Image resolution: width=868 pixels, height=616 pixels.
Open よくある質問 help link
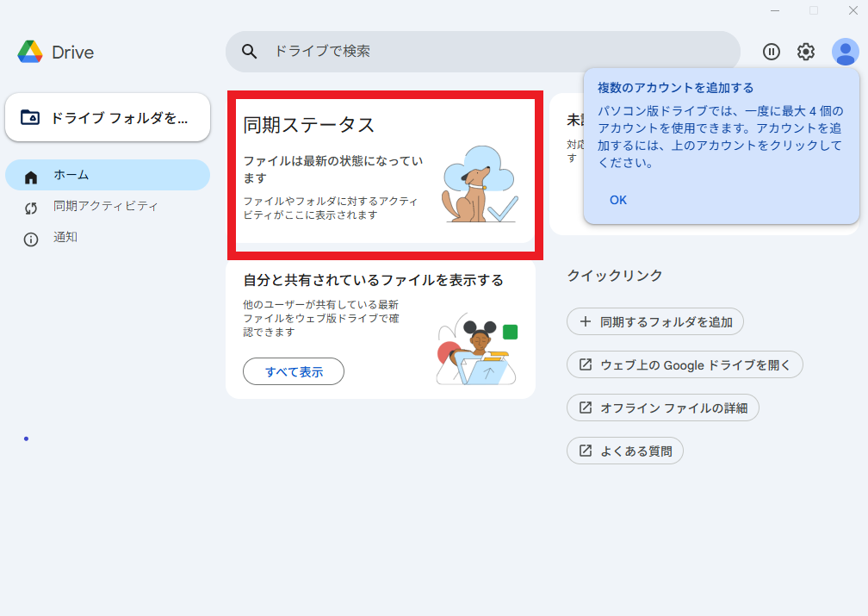[x=624, y=450]
